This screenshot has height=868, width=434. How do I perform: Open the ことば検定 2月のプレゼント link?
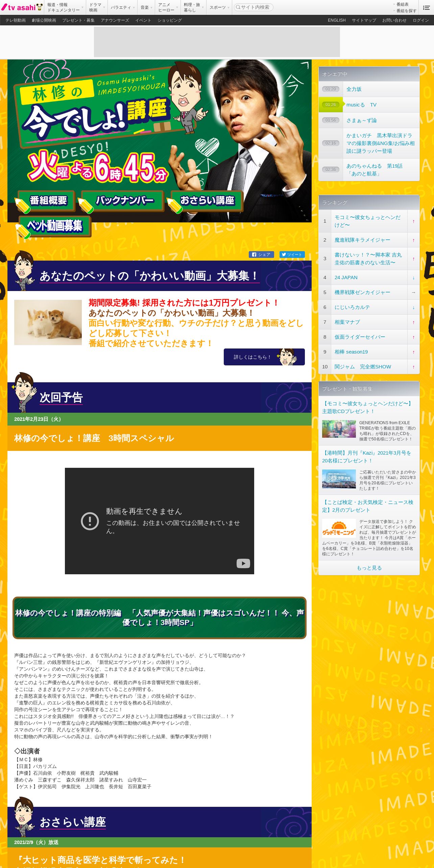click(368, 506)
